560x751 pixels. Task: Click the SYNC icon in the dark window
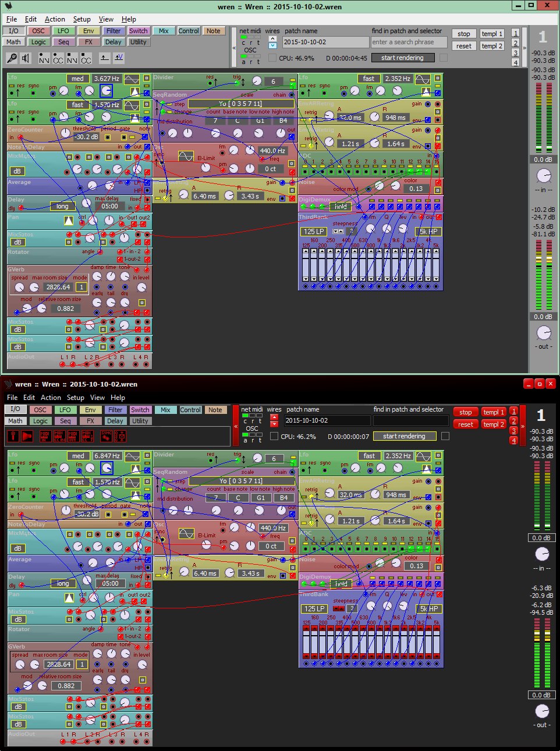(106, 435)
